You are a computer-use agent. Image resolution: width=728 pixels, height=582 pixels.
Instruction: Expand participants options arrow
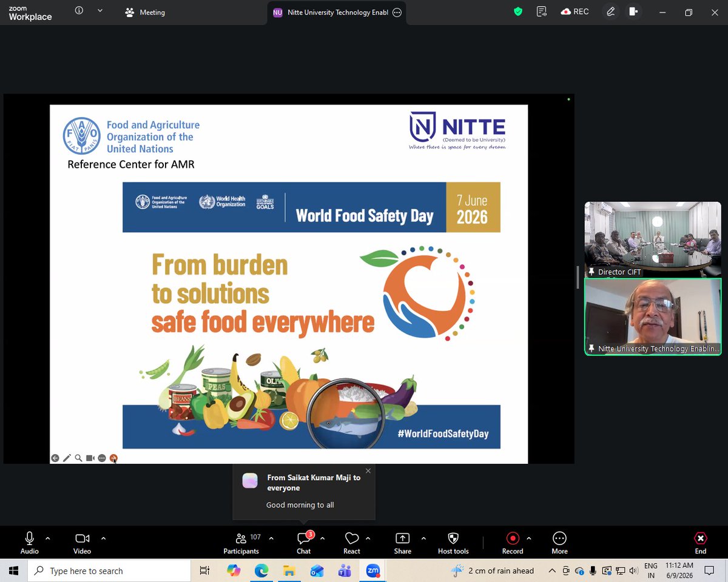pos(271,538)
